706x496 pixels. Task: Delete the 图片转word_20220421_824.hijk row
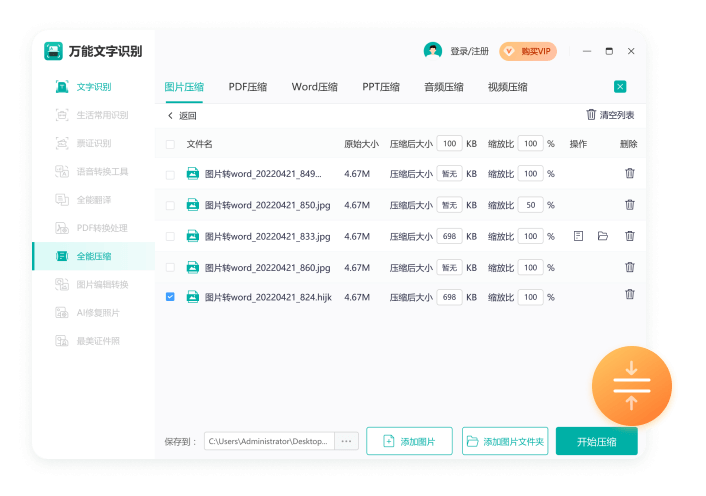point(629,295)
